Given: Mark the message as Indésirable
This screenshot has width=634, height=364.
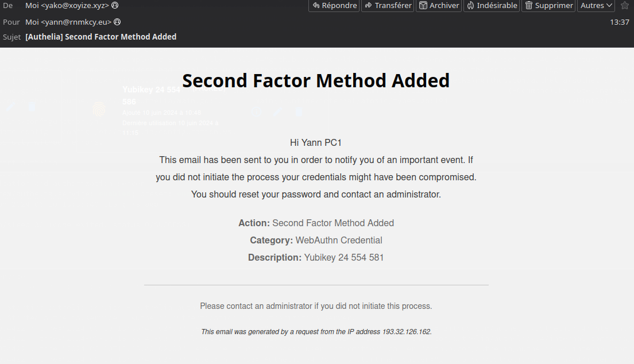Looking at the screenshot, I should [491, 6].
